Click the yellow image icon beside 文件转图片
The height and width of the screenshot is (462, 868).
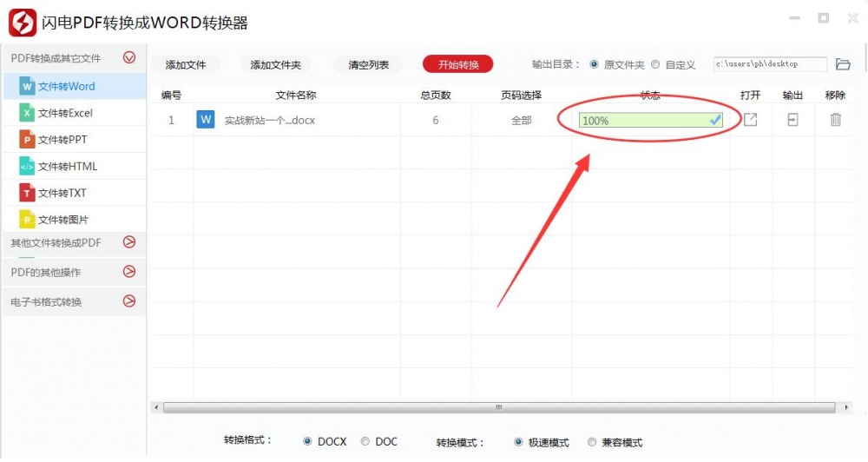pyautogui.click(x=27, y=220)
